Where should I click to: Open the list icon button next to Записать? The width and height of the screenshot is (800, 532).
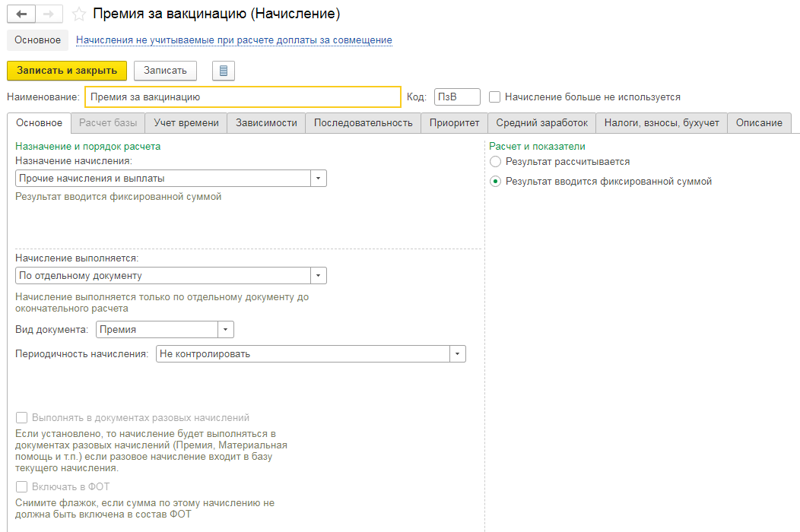(x=223, y=71)
